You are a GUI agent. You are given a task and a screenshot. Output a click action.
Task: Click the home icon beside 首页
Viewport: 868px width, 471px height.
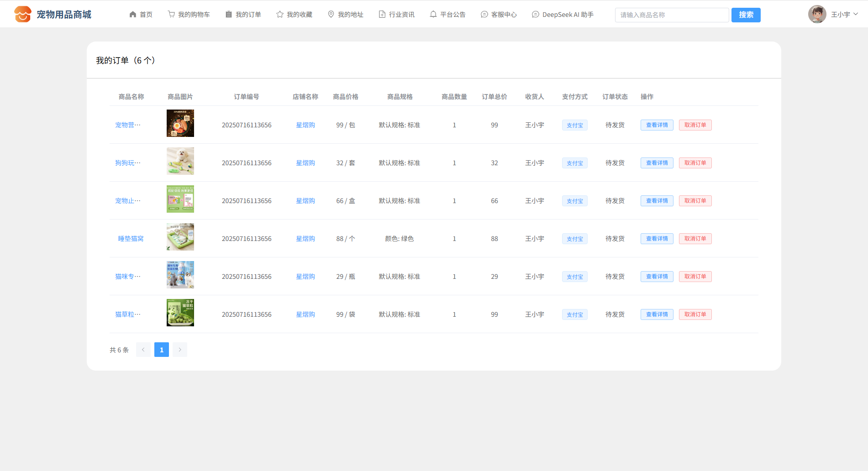133,15
